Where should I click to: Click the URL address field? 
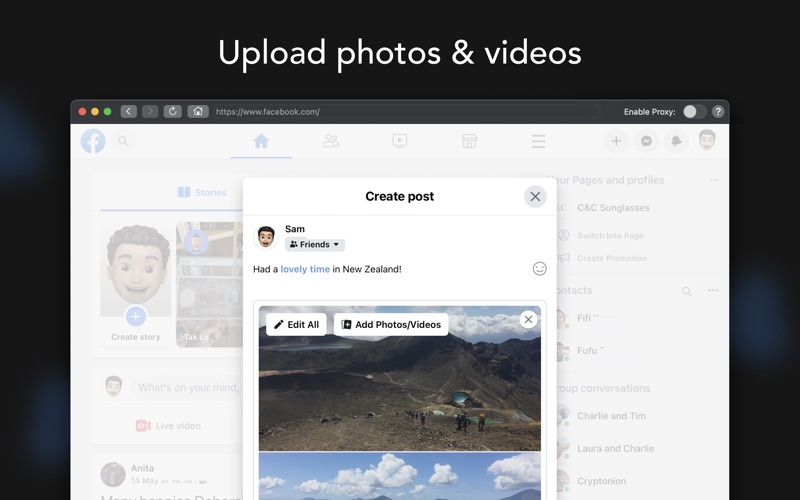pos(406,112)
